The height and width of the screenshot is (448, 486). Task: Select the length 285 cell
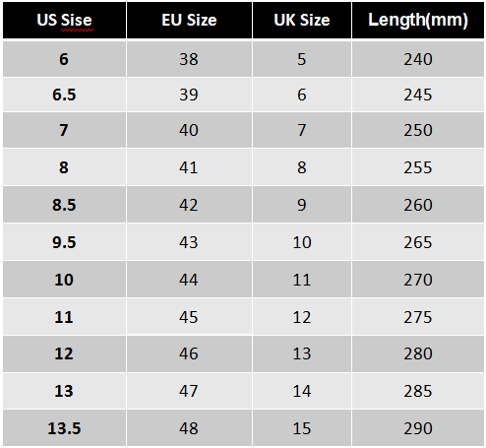(418, 391)
